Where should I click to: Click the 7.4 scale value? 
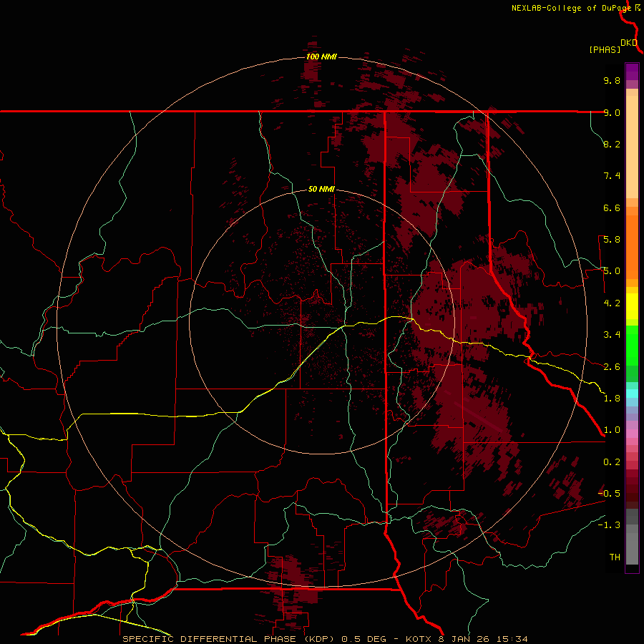coord(612,176)
